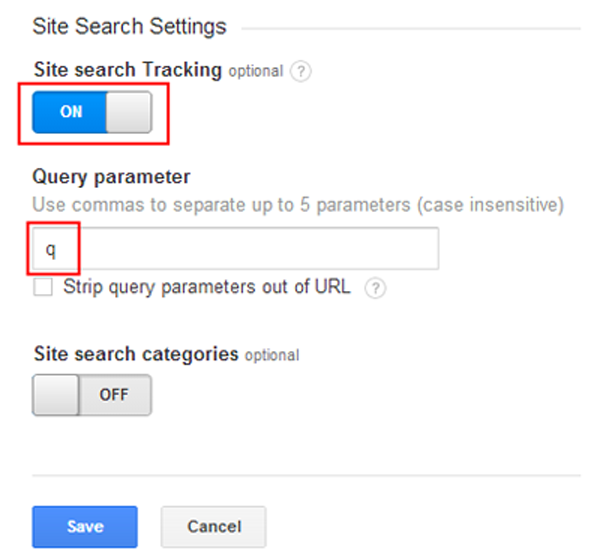600x560 pixels.
Task: Click the Site search Tracking label
Action: coord(128,70)
